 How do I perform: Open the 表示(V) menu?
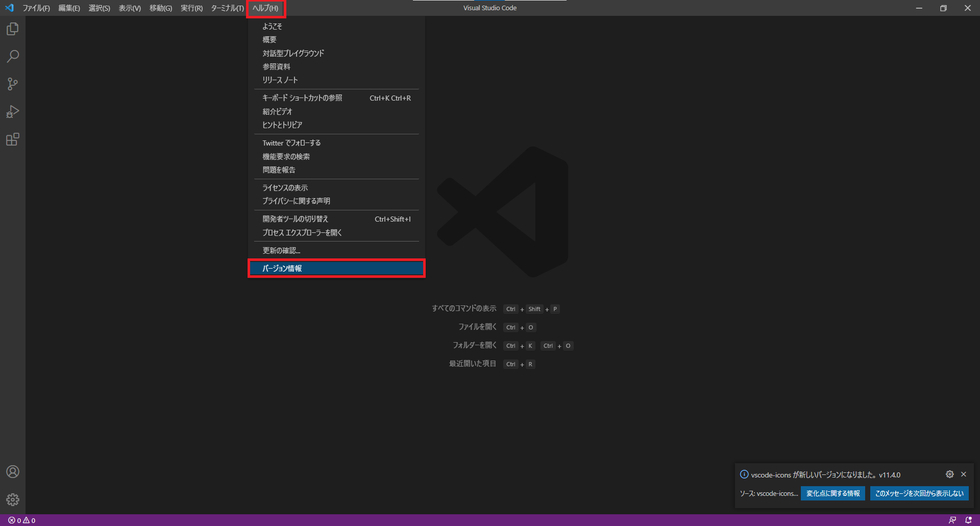click(x=130, y=8)
